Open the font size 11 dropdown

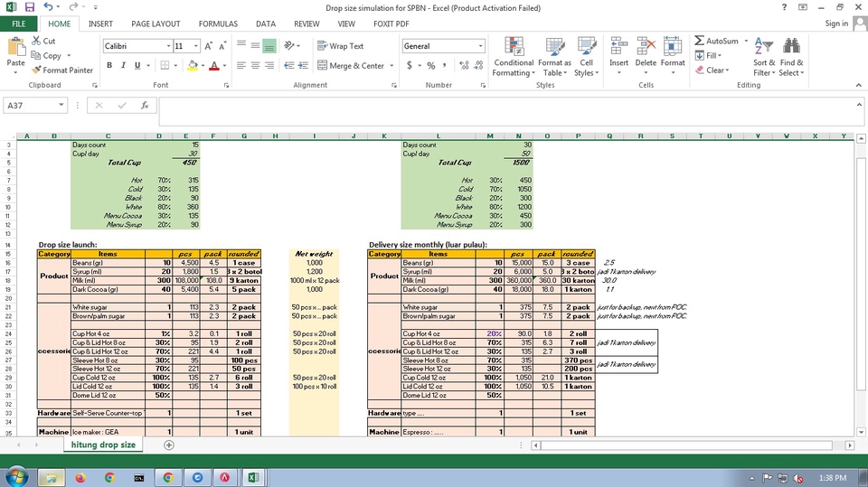[195, 46]
